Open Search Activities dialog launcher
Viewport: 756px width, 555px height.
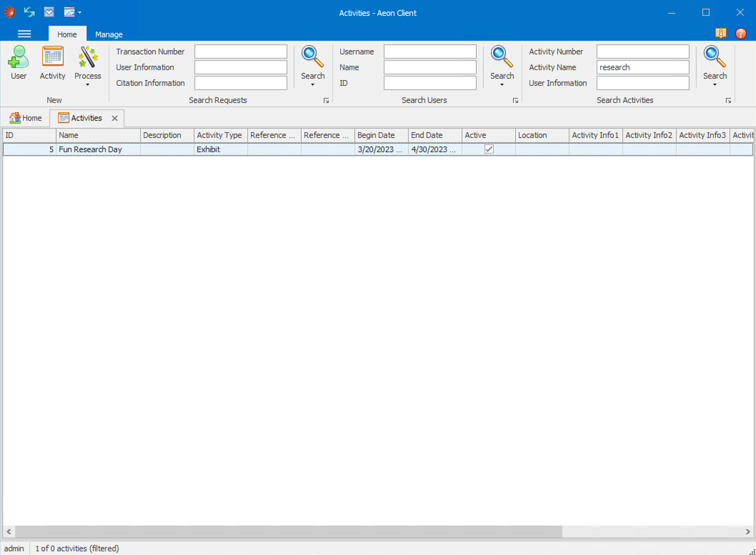click(x=728, y=101)
